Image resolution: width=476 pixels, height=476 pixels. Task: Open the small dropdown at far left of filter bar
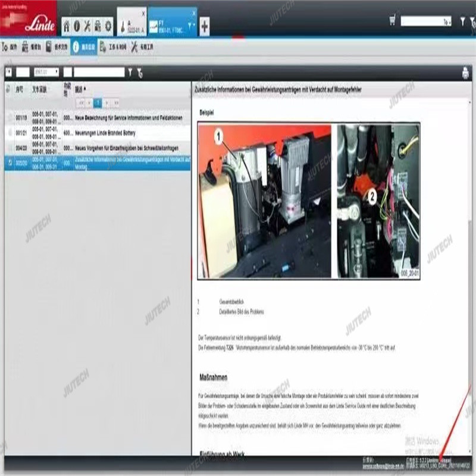coord(8,72)
